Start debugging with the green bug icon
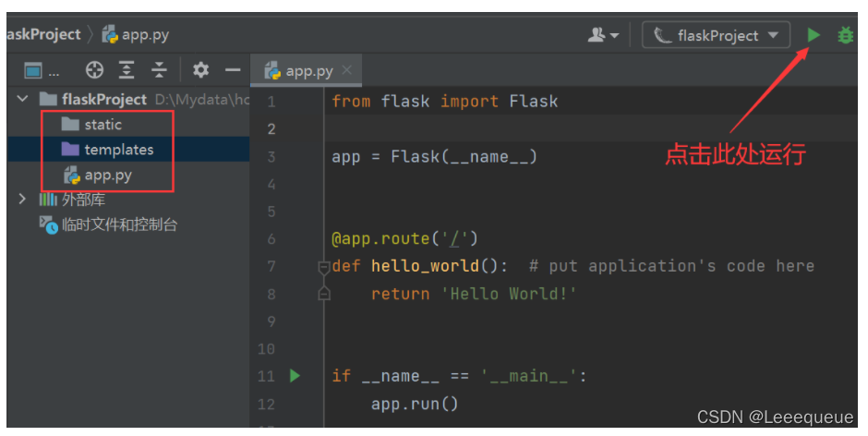The width and height of the screenshot is (868, 436). pos(845,35)
